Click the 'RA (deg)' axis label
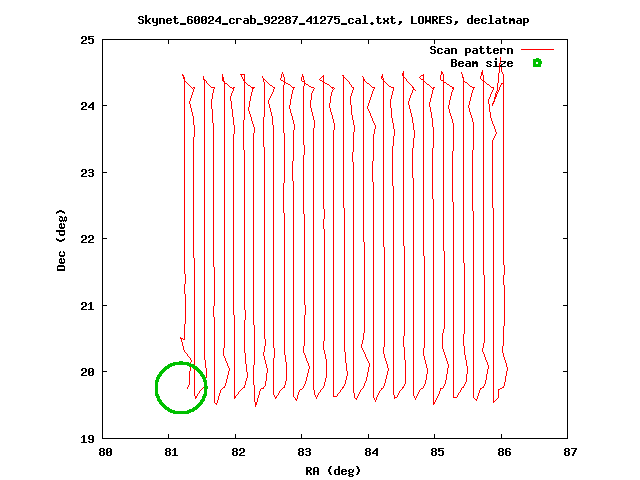This screenshot has width=640, height=480. pos(333,471)
